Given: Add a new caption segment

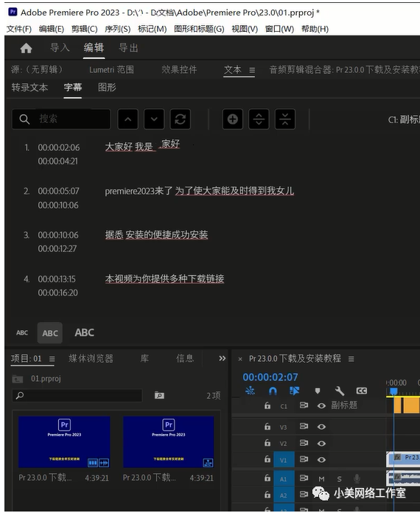Looking at the screenshot, I should click(x=233, y=119).
